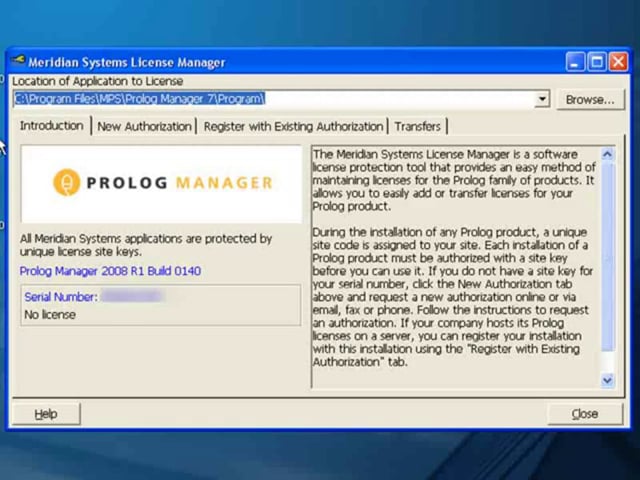Click the License Manager title bar key icon
Screen dimensions: 640x480
[x=18, y=61]
